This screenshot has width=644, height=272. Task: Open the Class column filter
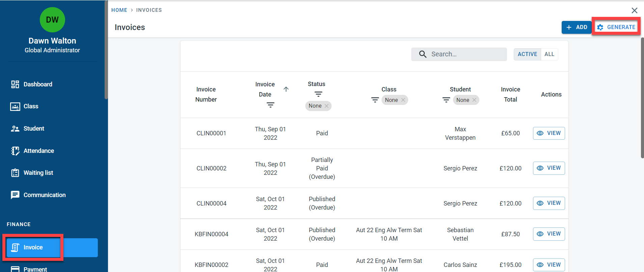pos(375,100)
